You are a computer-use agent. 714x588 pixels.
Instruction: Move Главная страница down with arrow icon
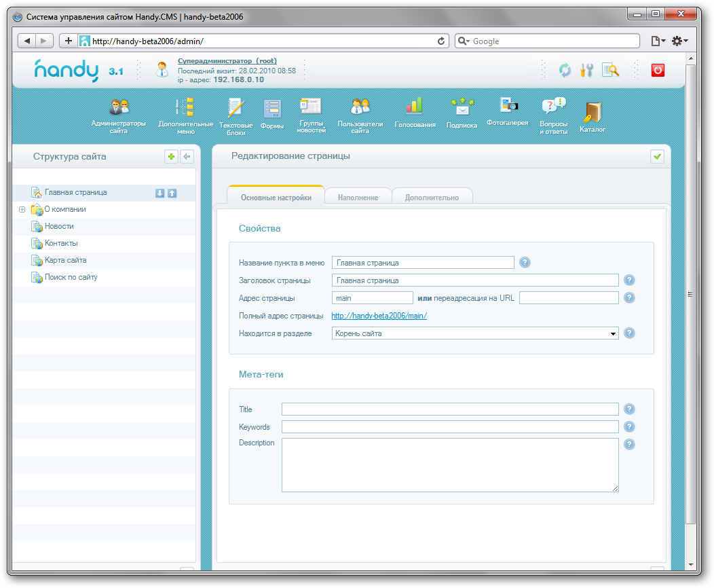pos(160,193)
